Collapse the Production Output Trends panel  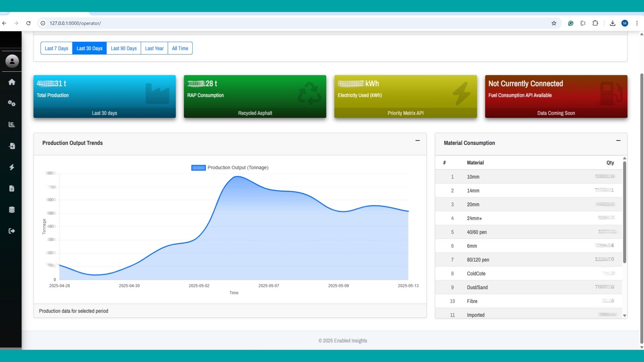(x=418, y=141)
